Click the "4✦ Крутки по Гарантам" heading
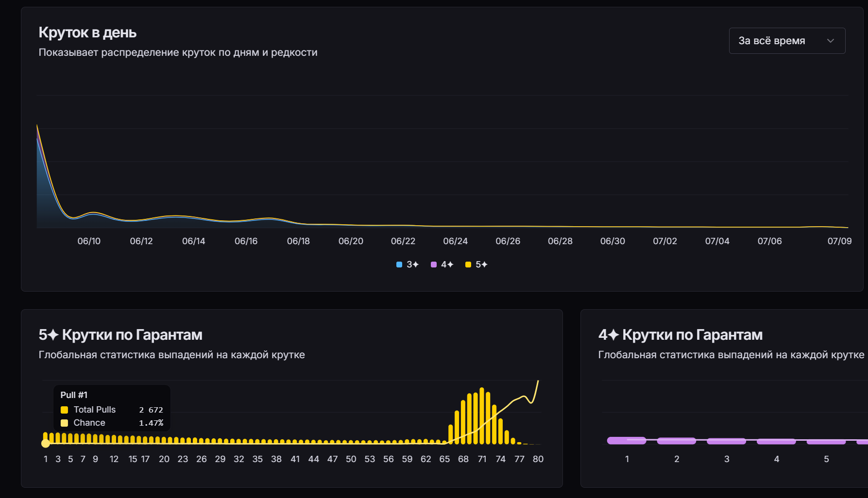Image resolution: width=868 pixels, height=498 pixels. (x=681, y=335)
